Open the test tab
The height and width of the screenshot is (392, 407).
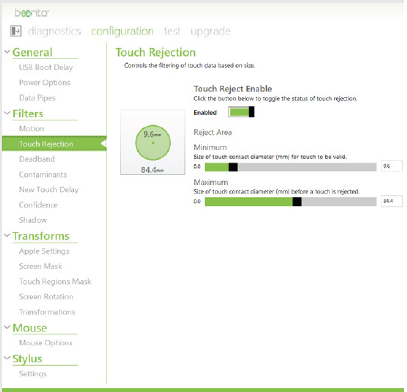tap(172, 31)
